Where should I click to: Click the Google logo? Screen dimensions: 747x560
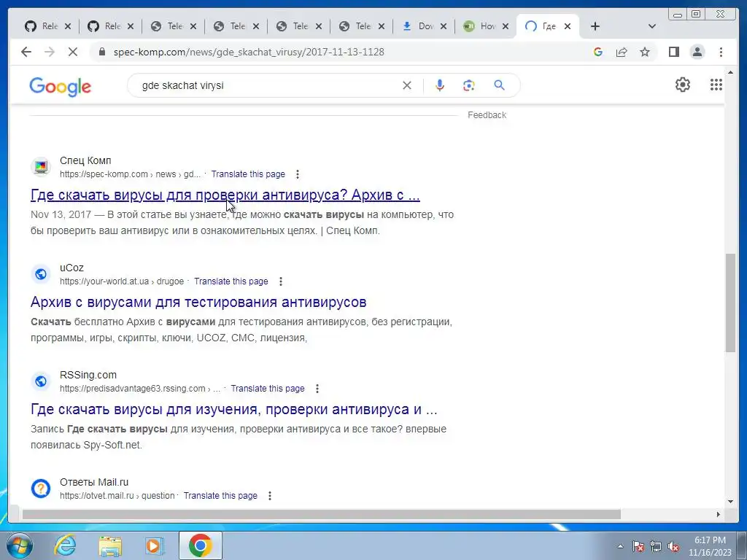click(60, 87)
